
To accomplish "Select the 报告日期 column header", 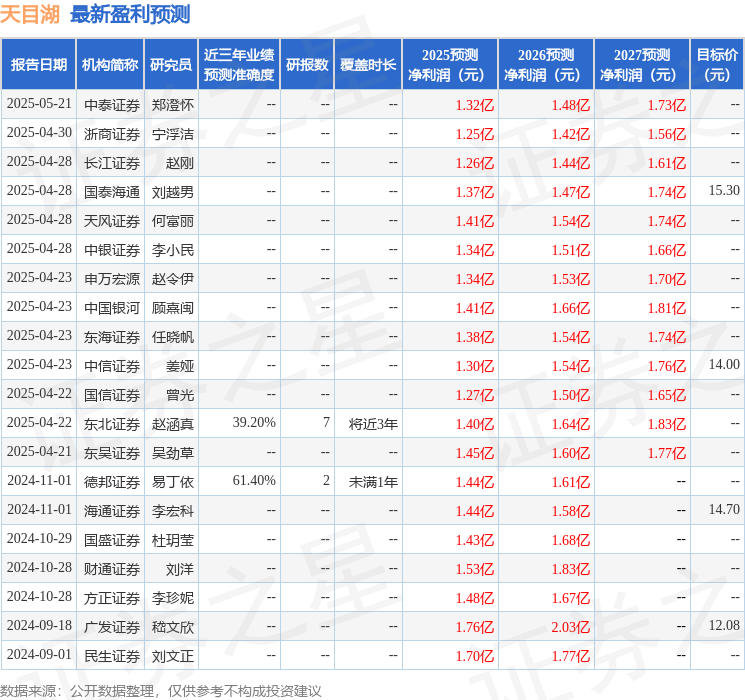I will [x=38, y=64].
